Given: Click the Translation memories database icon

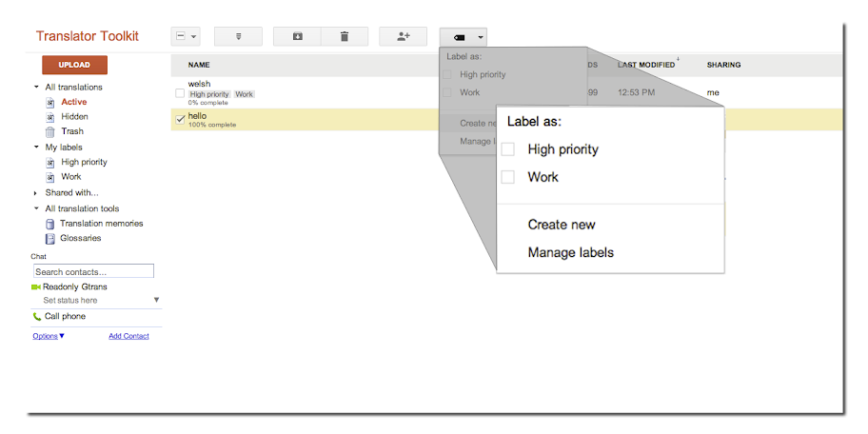Looking at the screenshot, I should click(x=50, y=224).
